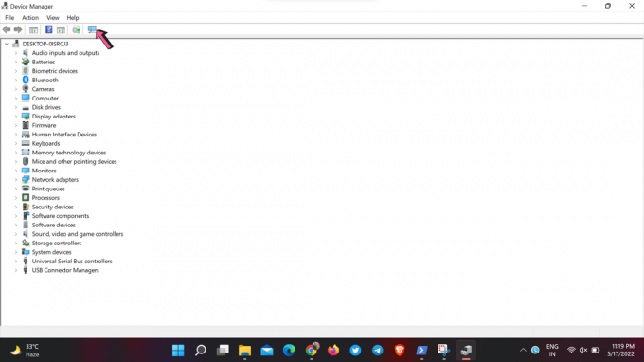Click the blue Help question-mark toolbar icon
This screenshot has width=644, height=362.
pos(49,29)
